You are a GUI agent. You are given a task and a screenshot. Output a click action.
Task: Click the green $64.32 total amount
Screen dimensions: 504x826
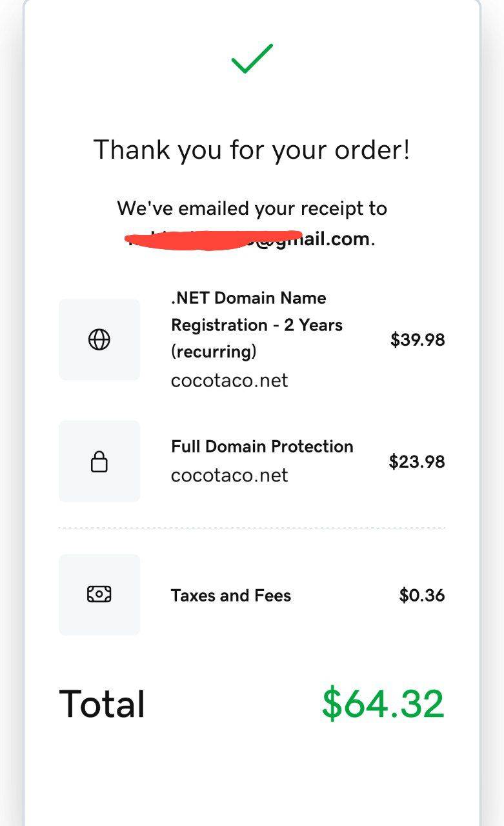coord(383,703)
